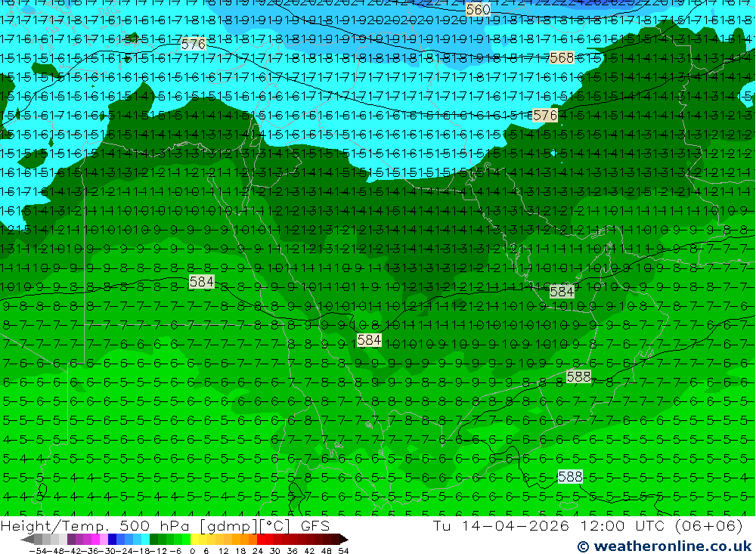The width and height of the screenshot is (756, 554).
Task: Click the 576 label bordering the dark green region
Action: coord(545,115)
